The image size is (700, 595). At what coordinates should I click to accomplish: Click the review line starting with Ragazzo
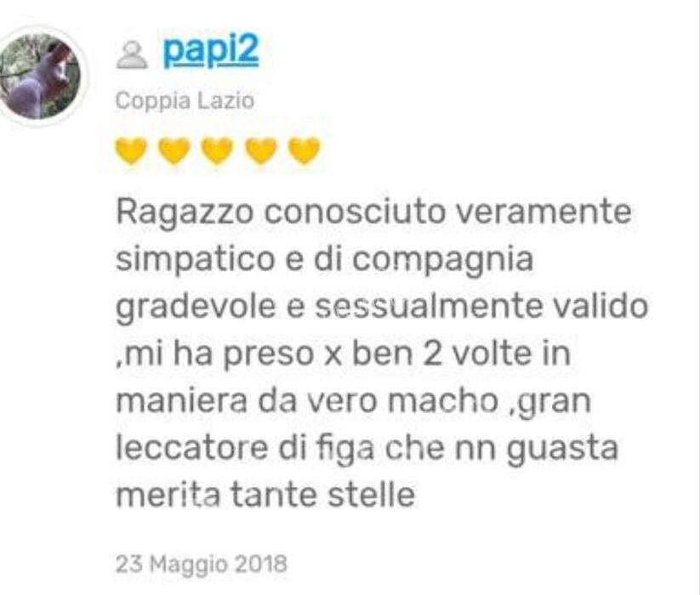pyautogui.click(x=373, y=212)
